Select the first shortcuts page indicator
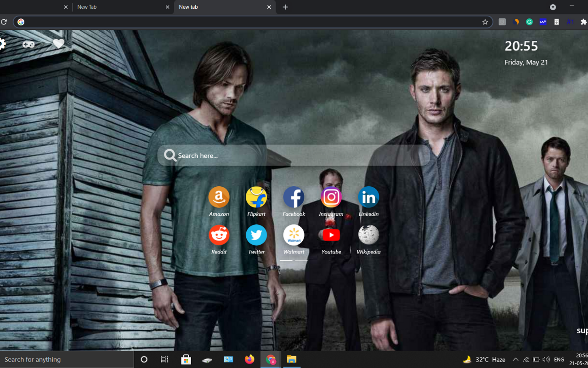The image size is (588, 368). pyautogui.click(x=286, y=260)
